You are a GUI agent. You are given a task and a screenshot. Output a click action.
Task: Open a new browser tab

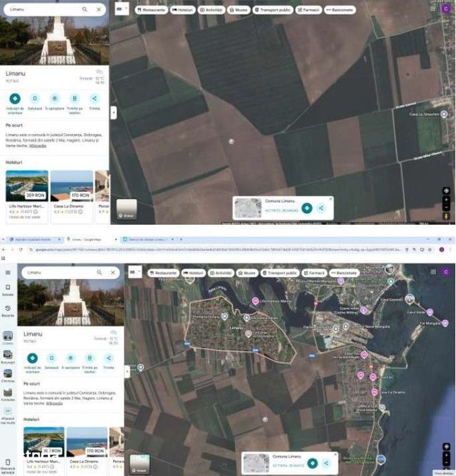(x=181, y=239)
